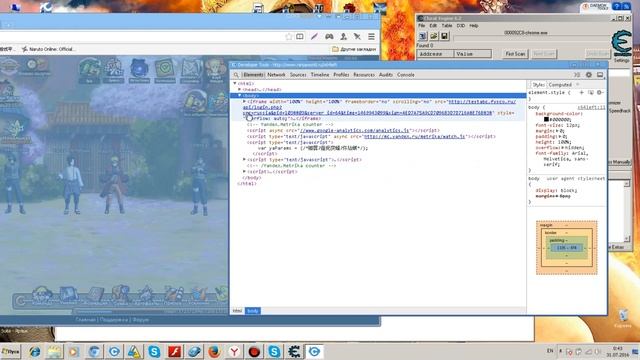Screen dimensions: 640x360
Task: Click the Naruto Online: Official bookmark
Action: click(48, 49)
